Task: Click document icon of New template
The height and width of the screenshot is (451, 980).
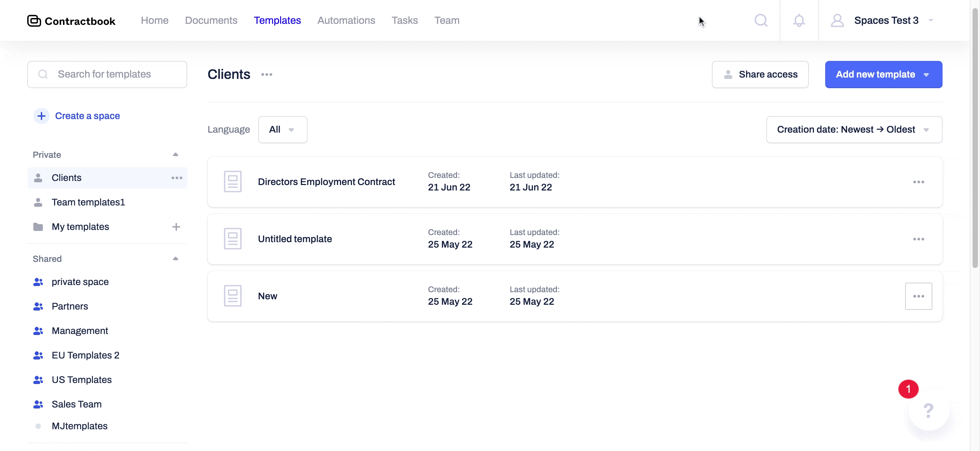Action: (232, 296)
